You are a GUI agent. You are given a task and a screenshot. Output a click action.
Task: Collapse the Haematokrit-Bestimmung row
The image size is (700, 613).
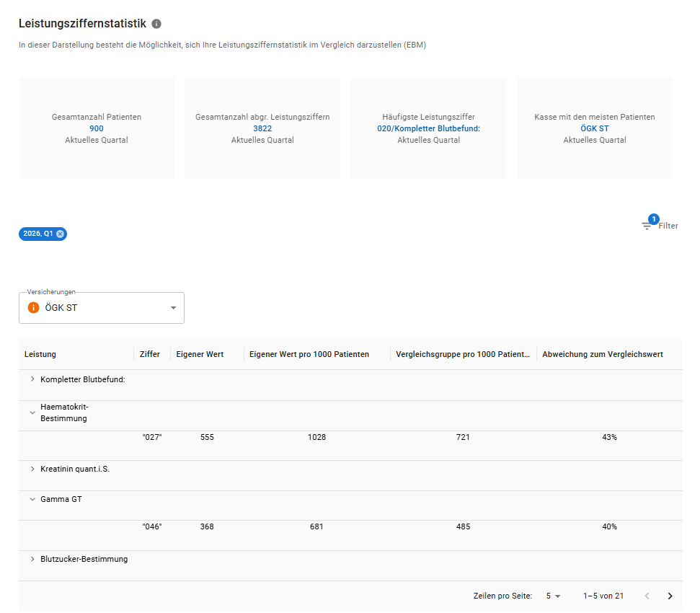[32, 413]
